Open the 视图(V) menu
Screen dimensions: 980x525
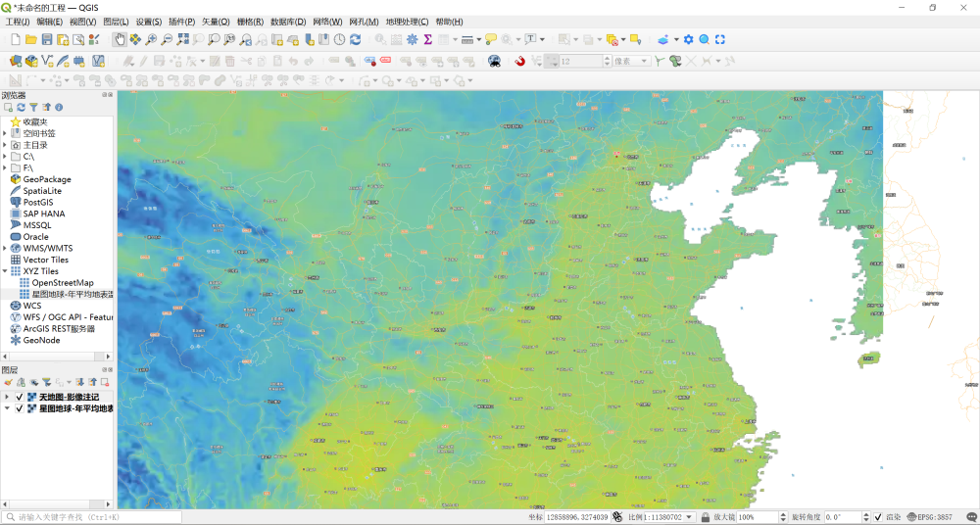point(83,22)
